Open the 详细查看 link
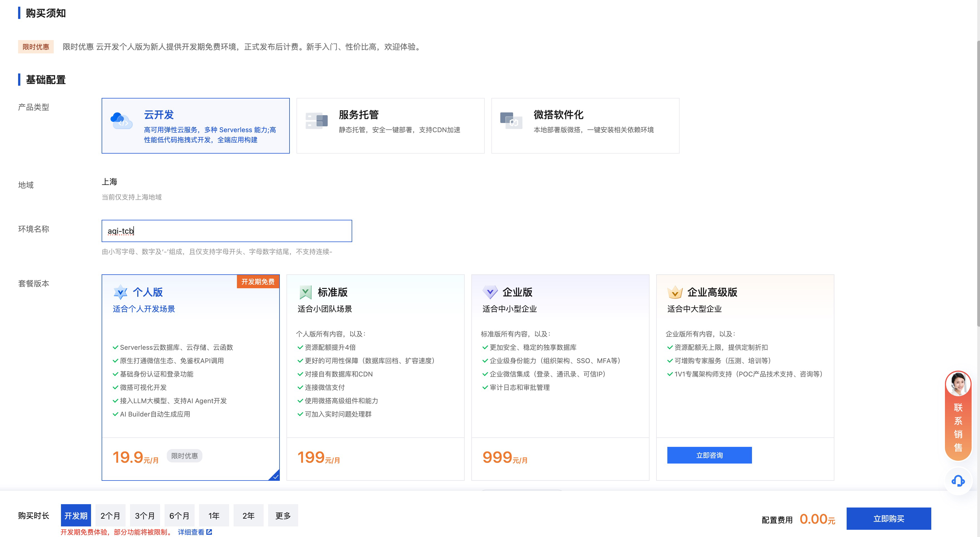This screenshot has height=537, width=980. point(191,532)
